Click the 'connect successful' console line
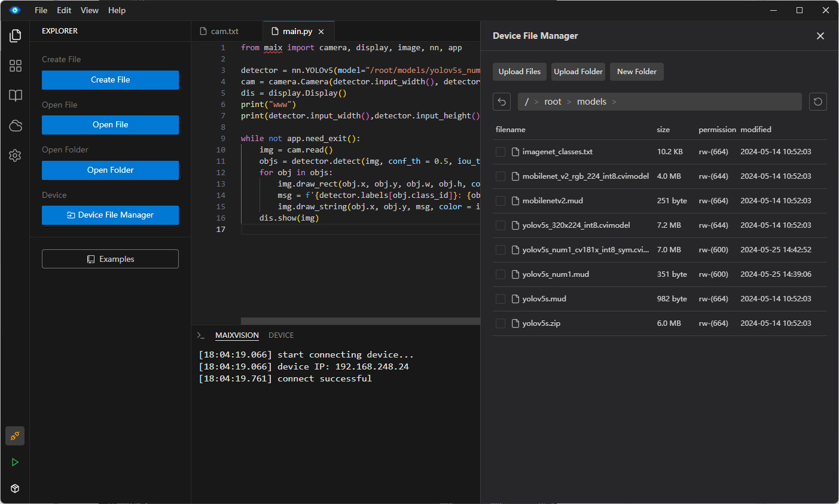The height and width of the screenshot is (504, 839). pos(285,378)
